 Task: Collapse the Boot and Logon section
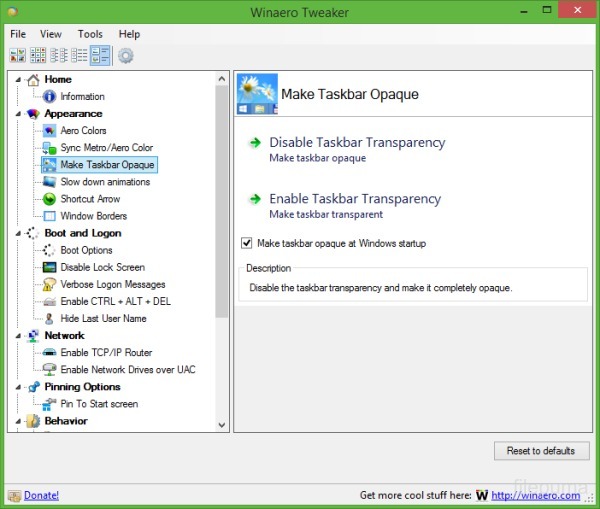coord(18,233)
